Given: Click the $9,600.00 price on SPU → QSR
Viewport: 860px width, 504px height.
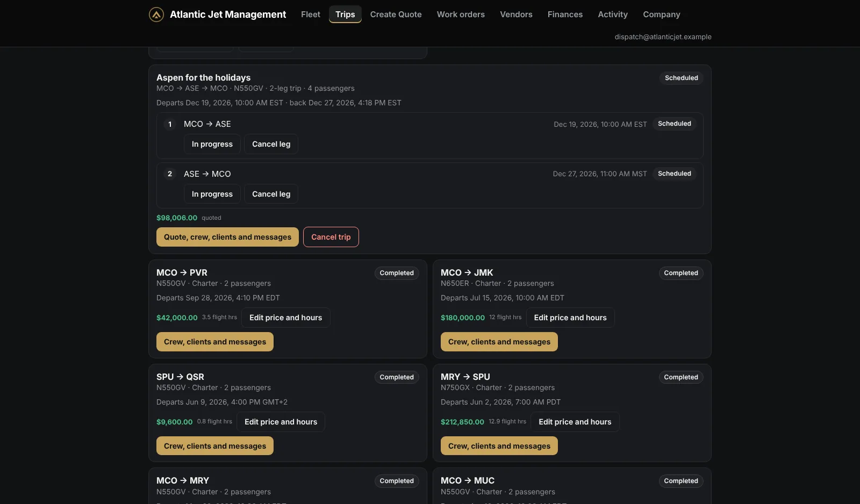Looking at the screenshot, I should [x=174, y=422].
